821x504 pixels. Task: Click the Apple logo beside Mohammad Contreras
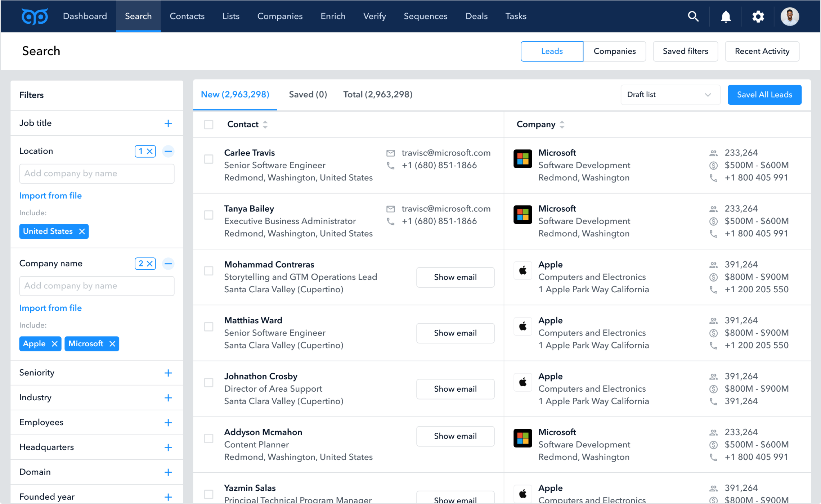coord(522,270)
